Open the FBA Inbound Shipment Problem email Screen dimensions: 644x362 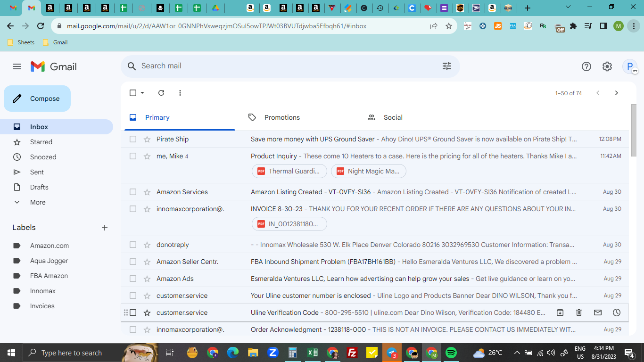(375, 262)
